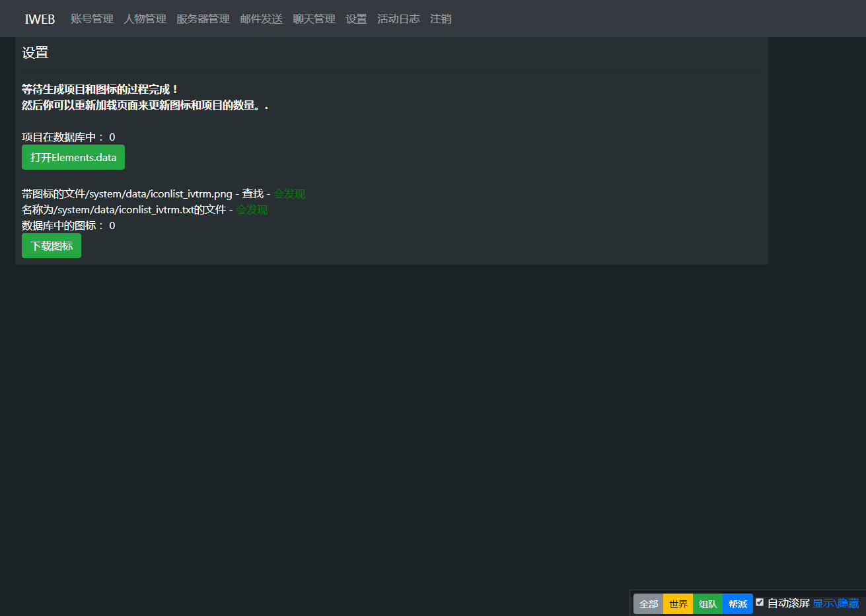This screenshot has height=616, width=866.
Task: Click the IWEB brand logo
Action: pos(39,18)
